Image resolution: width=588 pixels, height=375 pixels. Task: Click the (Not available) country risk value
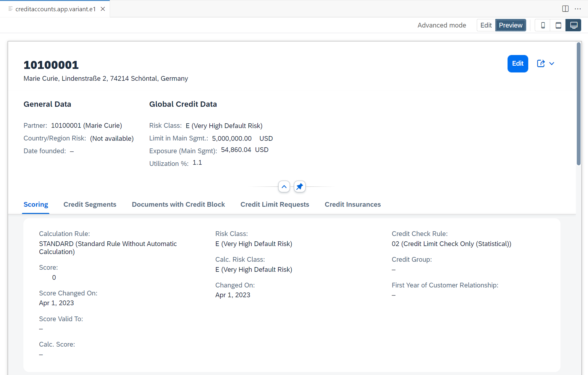(112, 138)
